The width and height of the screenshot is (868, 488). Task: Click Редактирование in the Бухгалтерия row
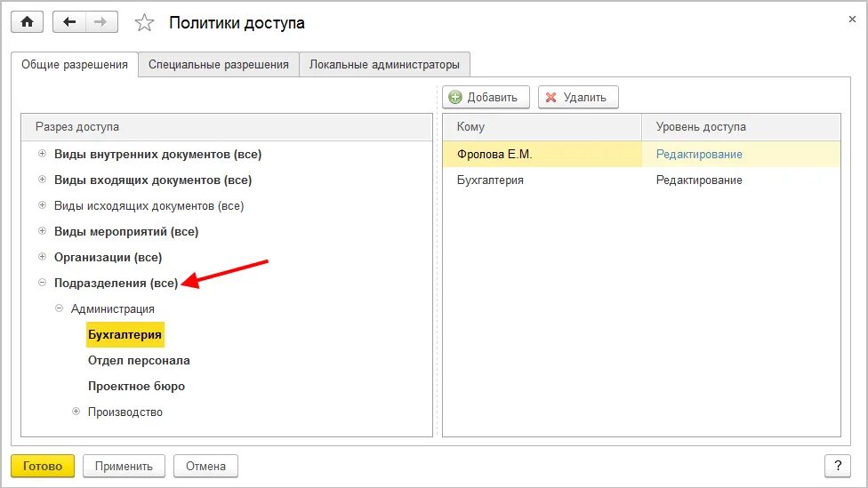click(699, 180)
